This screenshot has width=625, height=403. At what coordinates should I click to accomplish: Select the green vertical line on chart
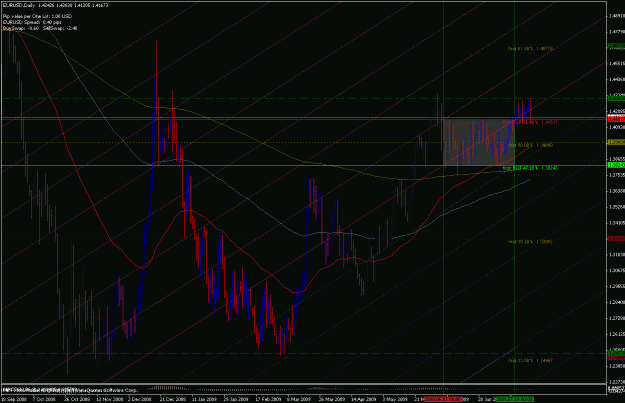[515, 191]
